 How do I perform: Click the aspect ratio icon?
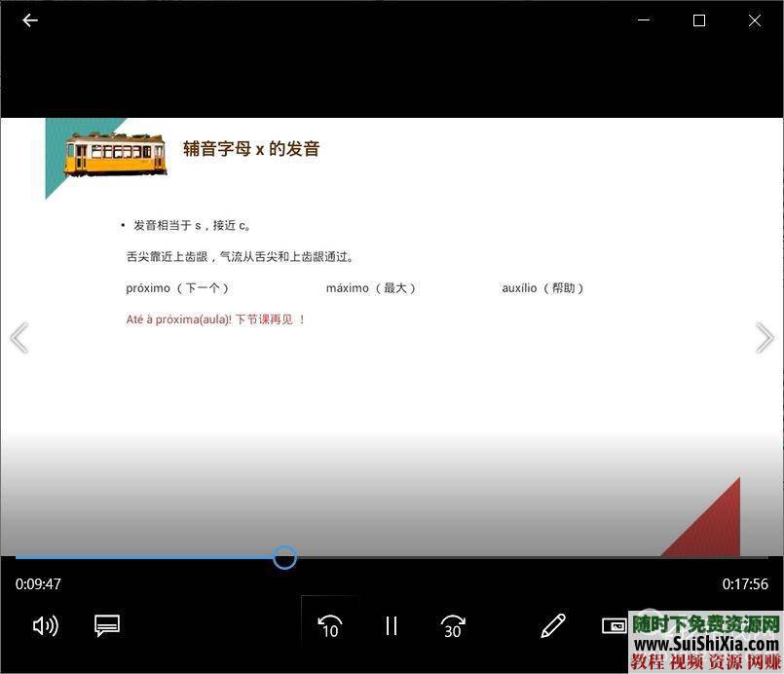click(x=615, y=625)
